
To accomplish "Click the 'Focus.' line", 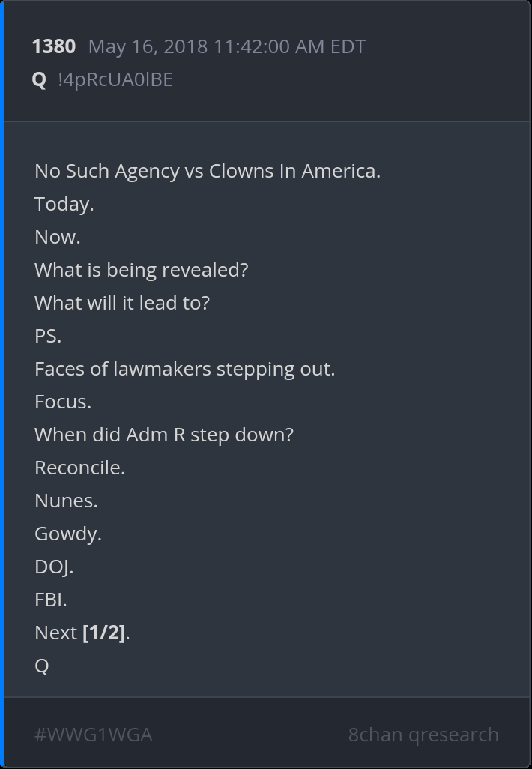I will coord(63,402).
